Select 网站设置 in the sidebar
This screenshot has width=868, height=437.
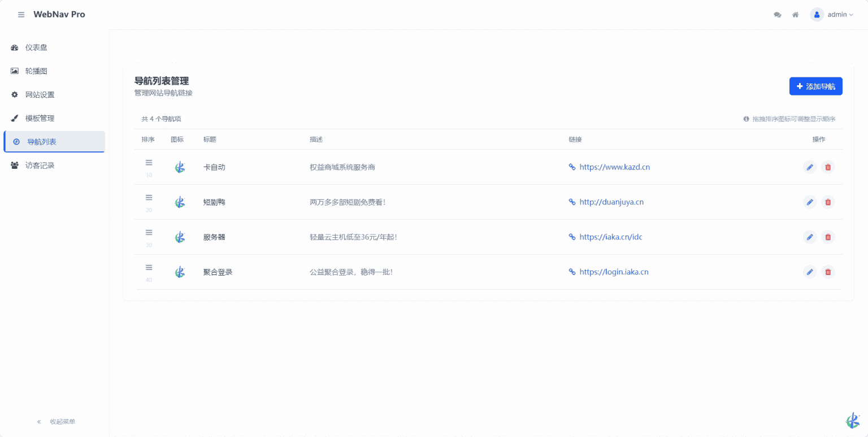point(40,95)
